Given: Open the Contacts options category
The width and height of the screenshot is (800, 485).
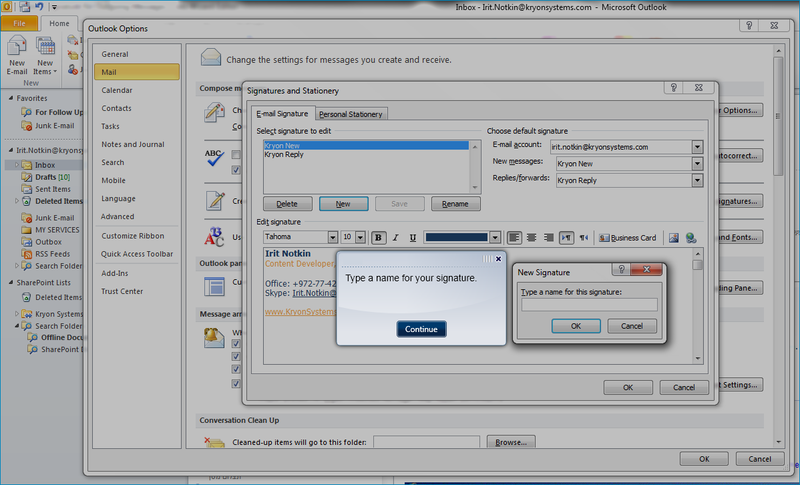Looking at the screenshot, I should [x=136, y=108].
